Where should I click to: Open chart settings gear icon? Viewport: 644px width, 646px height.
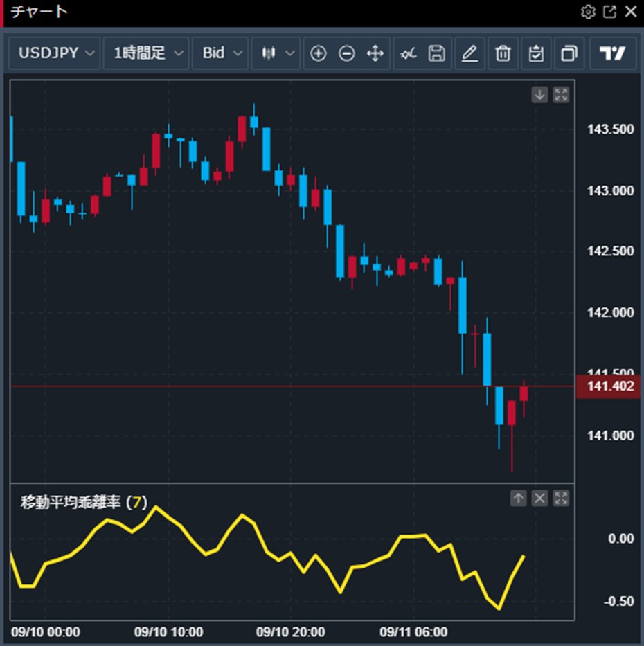tap(588, 12)
